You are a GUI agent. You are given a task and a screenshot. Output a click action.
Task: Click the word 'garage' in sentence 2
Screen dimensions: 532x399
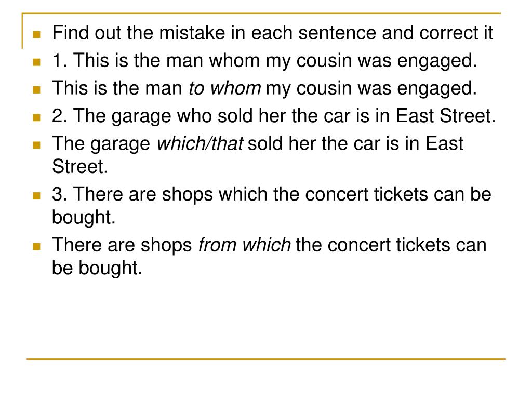tap(141, 117)
